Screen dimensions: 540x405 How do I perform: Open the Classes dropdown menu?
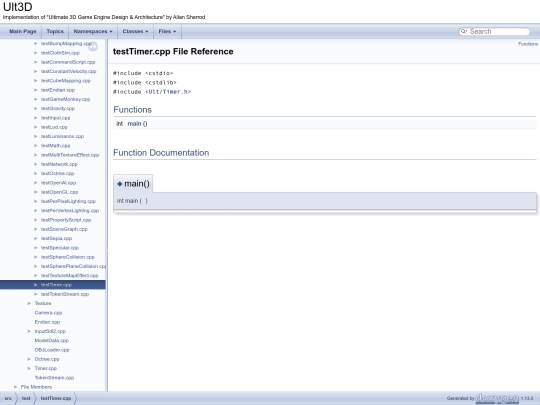pos(135,31)
